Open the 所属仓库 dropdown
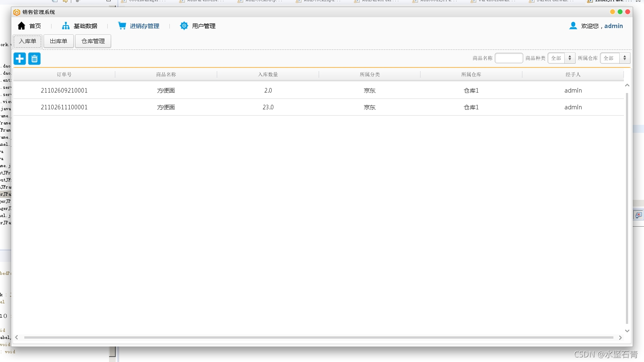Viewport: 644px width, 362px height. (x=615, y=58)
